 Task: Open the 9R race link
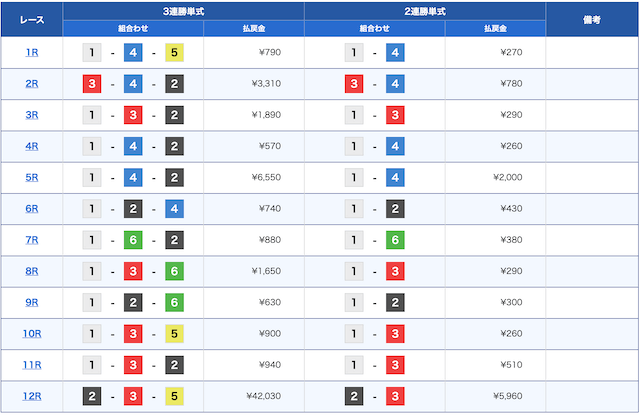tap(32, 302)
